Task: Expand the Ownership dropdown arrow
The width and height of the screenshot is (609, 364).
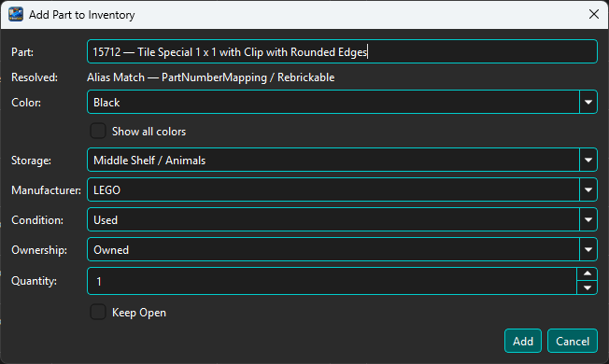Action: coord(588,249)
